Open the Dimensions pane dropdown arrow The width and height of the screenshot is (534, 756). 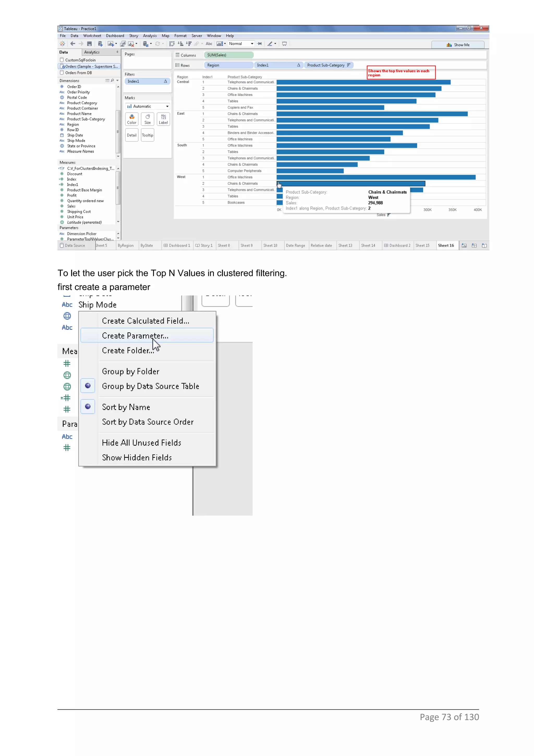point(117,80)
